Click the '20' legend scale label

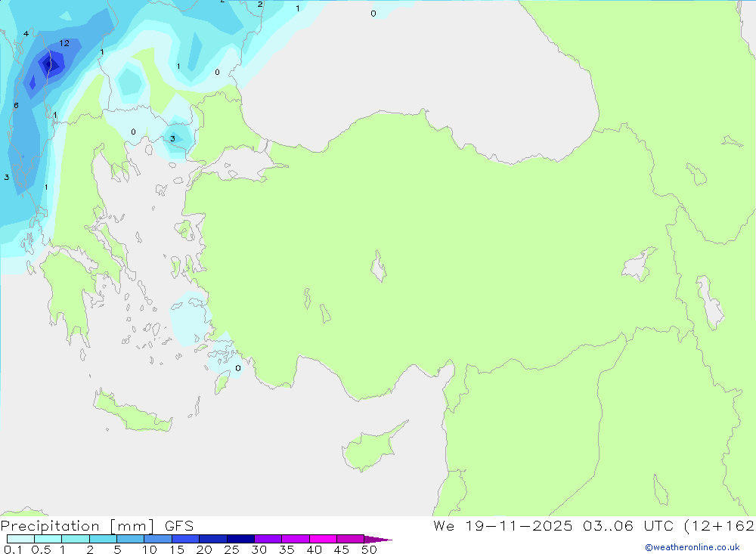204,549
